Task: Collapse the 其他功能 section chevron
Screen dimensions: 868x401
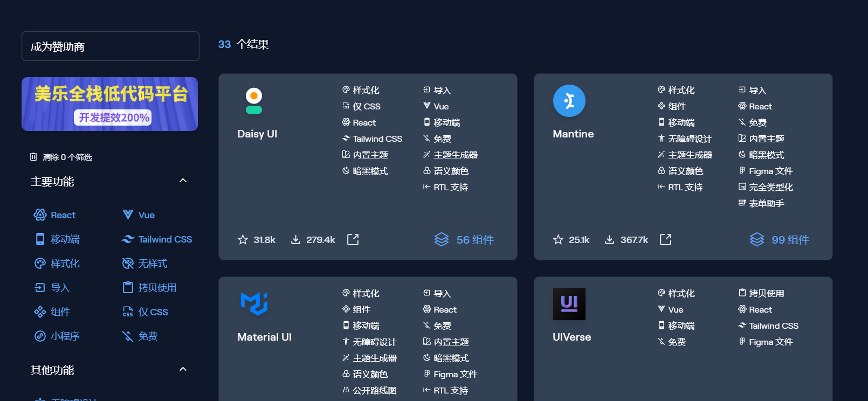Action: [x=183, y=369]
